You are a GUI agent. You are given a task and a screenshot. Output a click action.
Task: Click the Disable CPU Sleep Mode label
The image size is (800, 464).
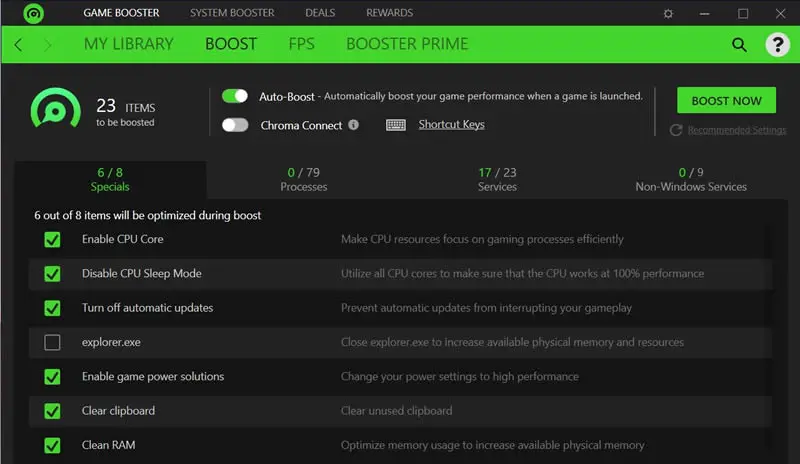141,274
